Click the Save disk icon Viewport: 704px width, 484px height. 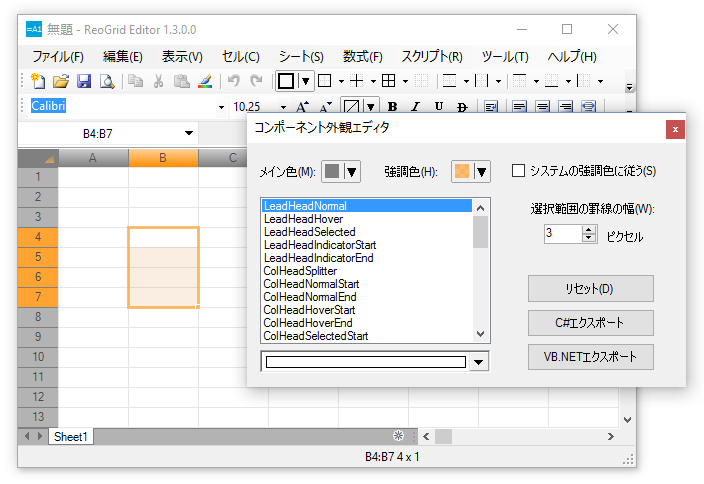pos(84,81)
